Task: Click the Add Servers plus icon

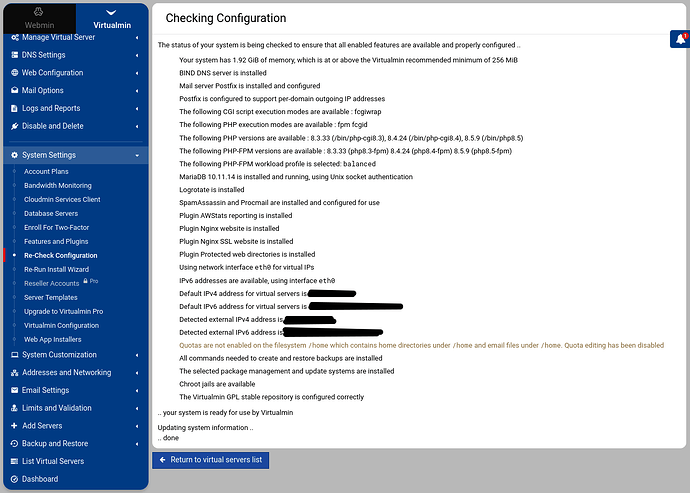Action: pos(15,426)
